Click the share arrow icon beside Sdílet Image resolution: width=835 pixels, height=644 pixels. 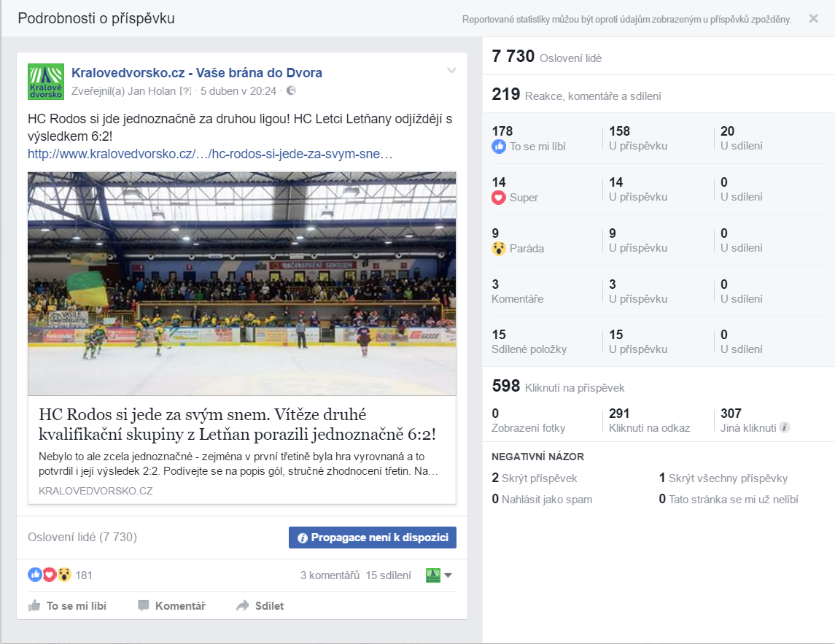242,605
